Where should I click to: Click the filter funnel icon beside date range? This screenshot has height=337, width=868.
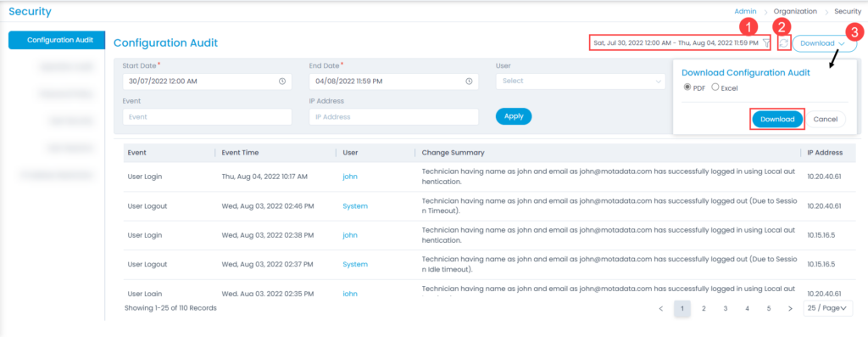[766, 42]
